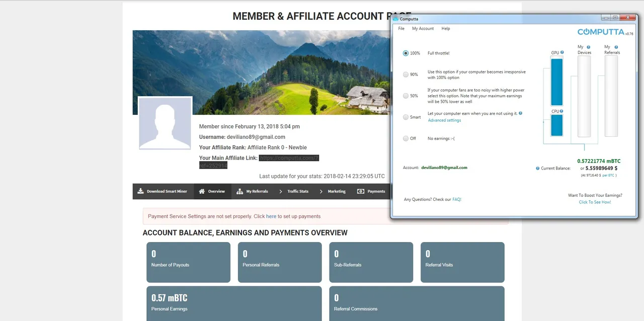Open the My Referrals navbar tab
The height and width of the screenshot is (321, 644).
pos(253,191)
